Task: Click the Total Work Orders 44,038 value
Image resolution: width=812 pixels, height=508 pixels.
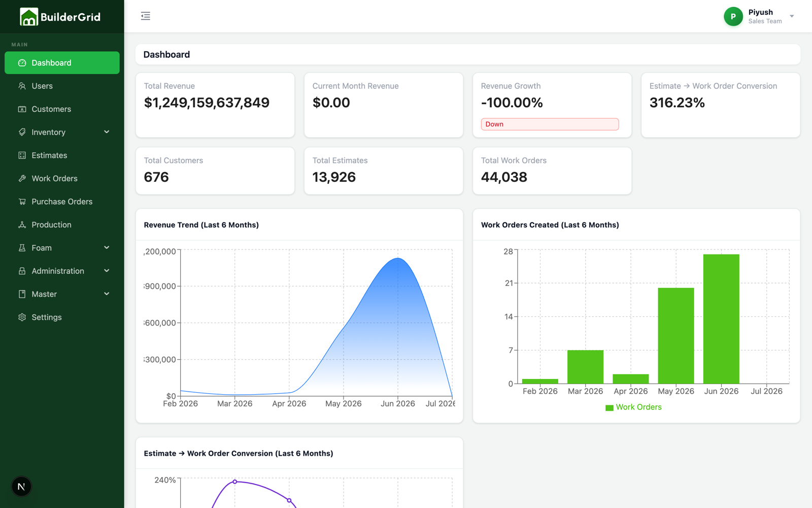Action: click(x=504, y=177)
